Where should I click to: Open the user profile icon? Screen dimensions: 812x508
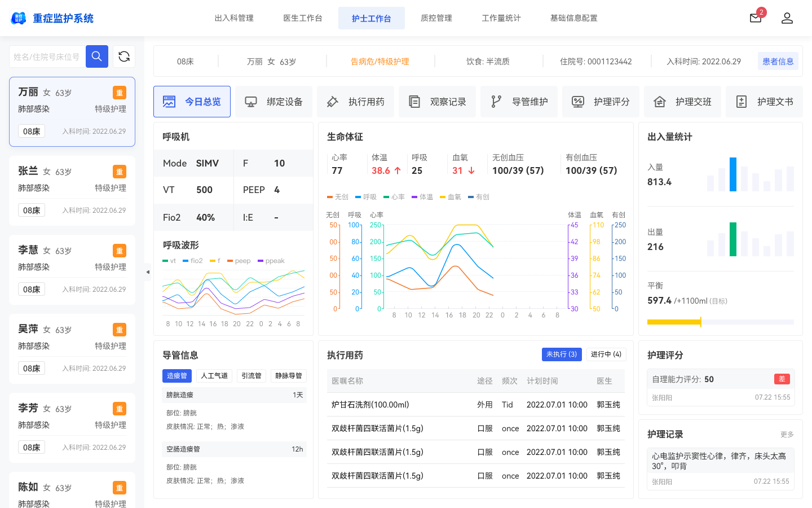point(787,18)
